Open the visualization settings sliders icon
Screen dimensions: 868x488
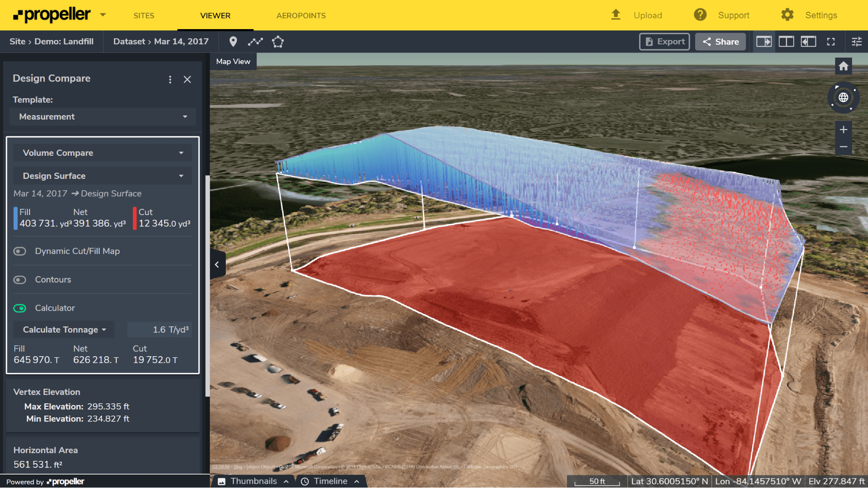coord(856,41)
